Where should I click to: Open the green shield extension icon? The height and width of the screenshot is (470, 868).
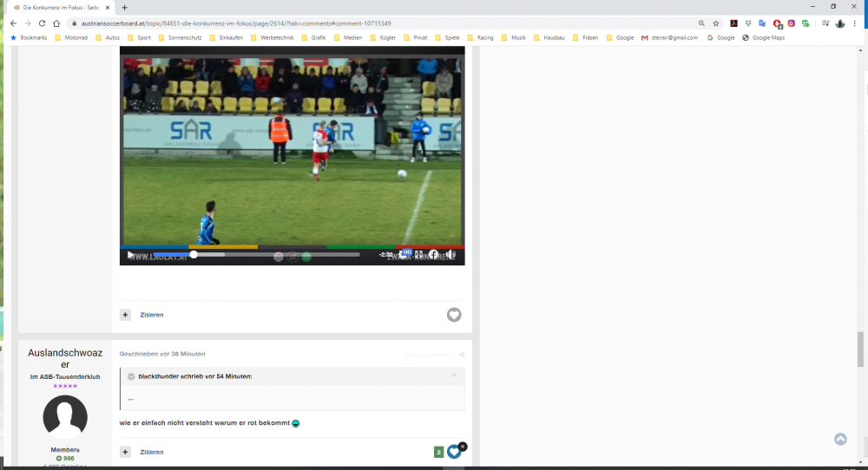coord(806,23)
